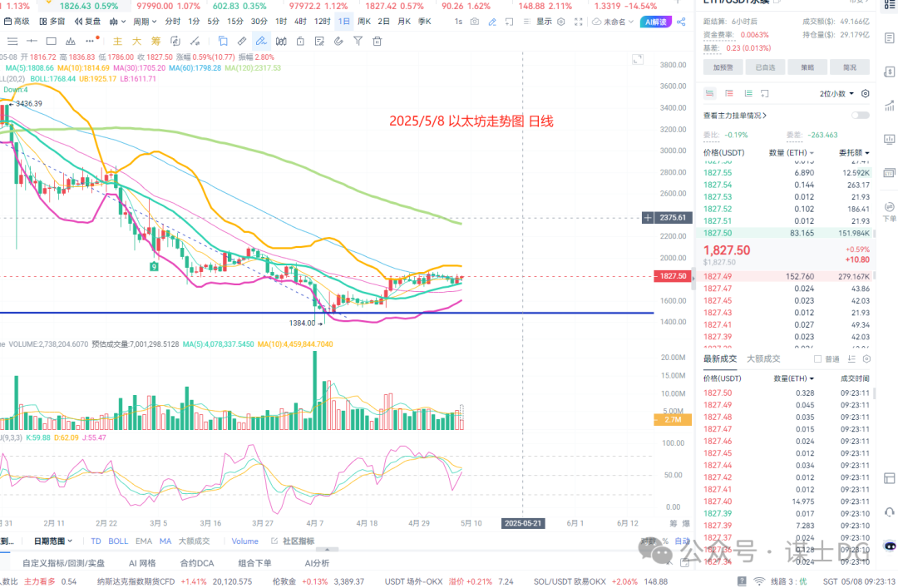Open the 简况 overview button
The image size is (898, 588).
pyautogui.click(x=850, y=67)
